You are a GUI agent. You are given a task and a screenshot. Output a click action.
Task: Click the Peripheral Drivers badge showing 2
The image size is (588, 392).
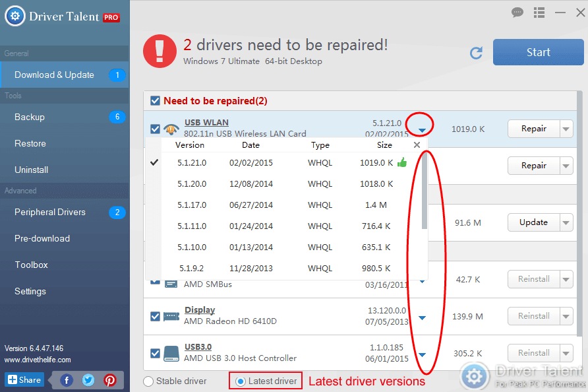(x=117, y=212)
